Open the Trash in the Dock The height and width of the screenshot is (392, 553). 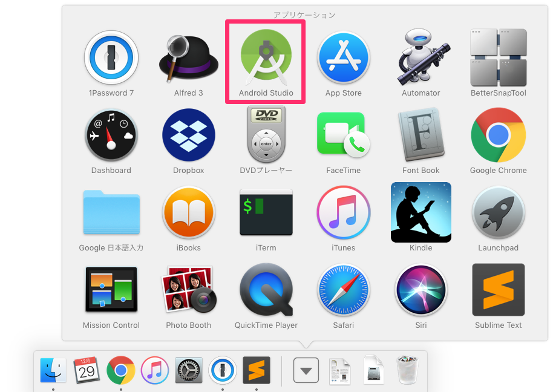pos(407,370)
